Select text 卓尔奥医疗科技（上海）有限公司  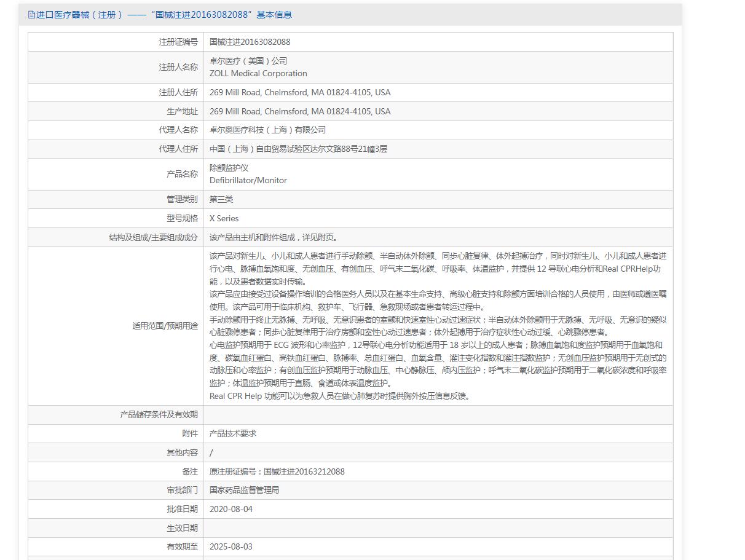coord(267,130)
